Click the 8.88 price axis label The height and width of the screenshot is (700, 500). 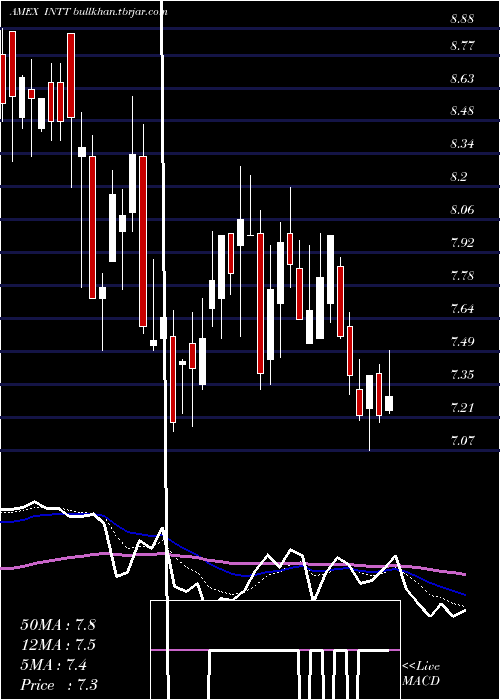click(462, 19)
